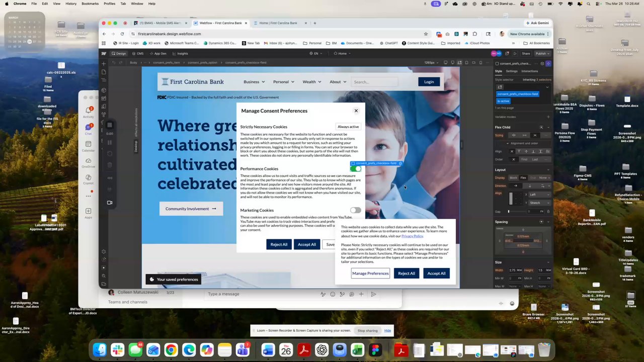Screen dimensions: 644x362
Task: Click Reject All in consent preferences dialog
Action: (x=279, y=244)
